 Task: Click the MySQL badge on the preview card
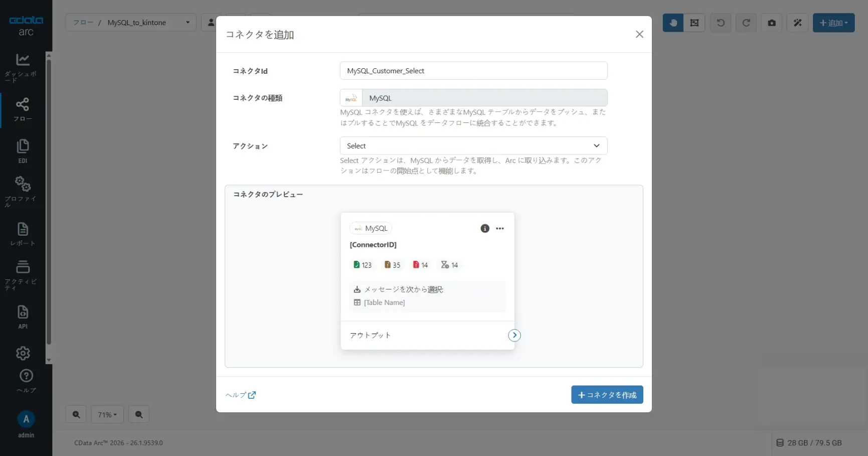click(x=371, y=228)
